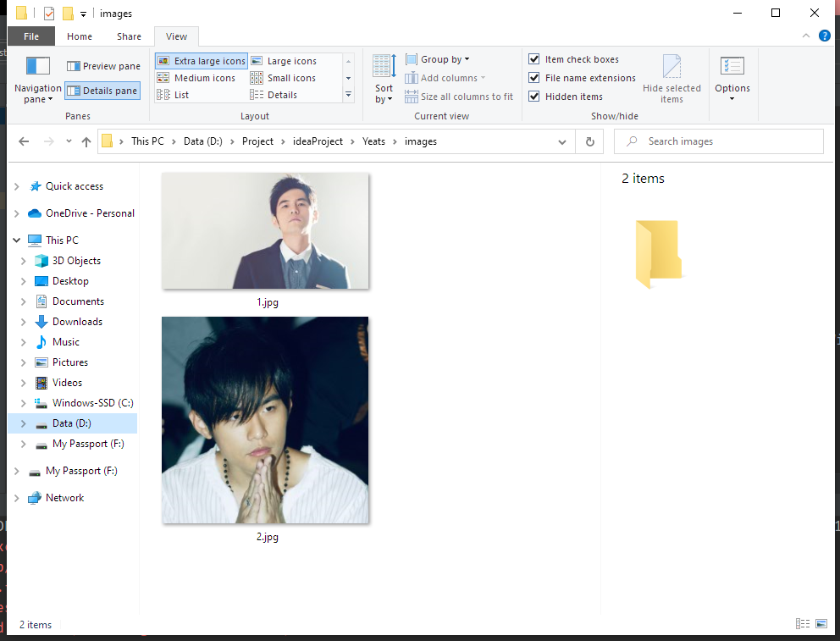Open the Help question mark icon

pyautogui.click(x=825, y=36)
